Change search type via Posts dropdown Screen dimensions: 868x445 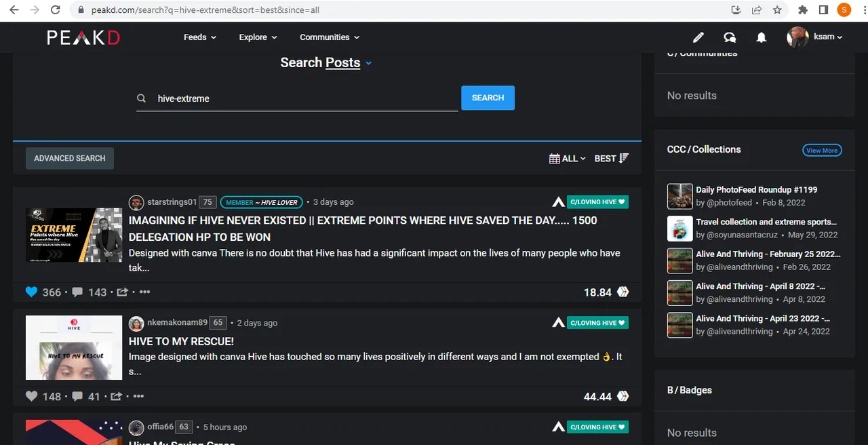[349, 62]
